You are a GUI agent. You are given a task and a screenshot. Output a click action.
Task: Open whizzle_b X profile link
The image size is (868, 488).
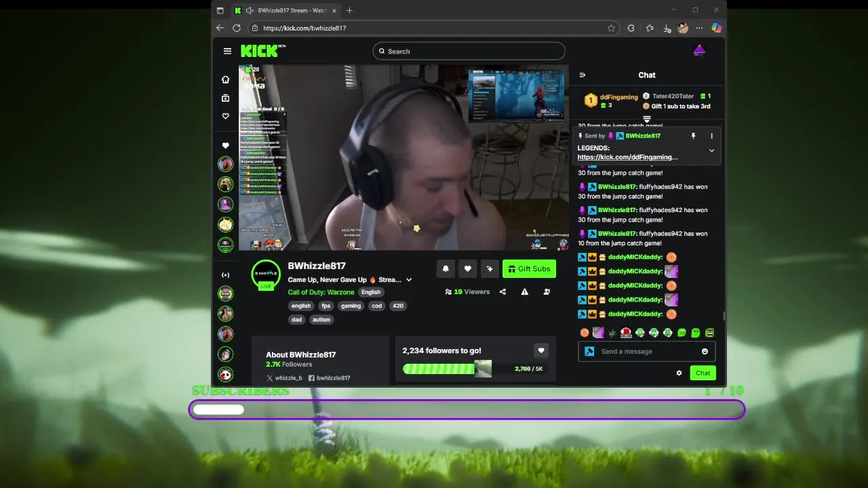click(x=284, y=378)
